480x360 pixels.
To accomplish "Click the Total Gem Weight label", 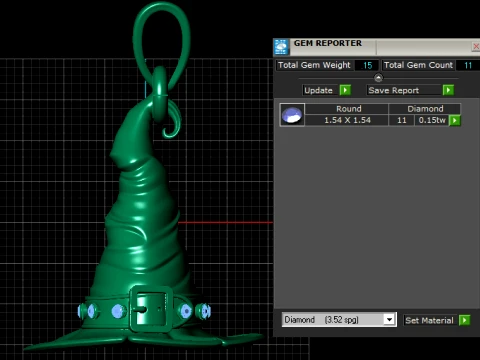I will (314, 65).
